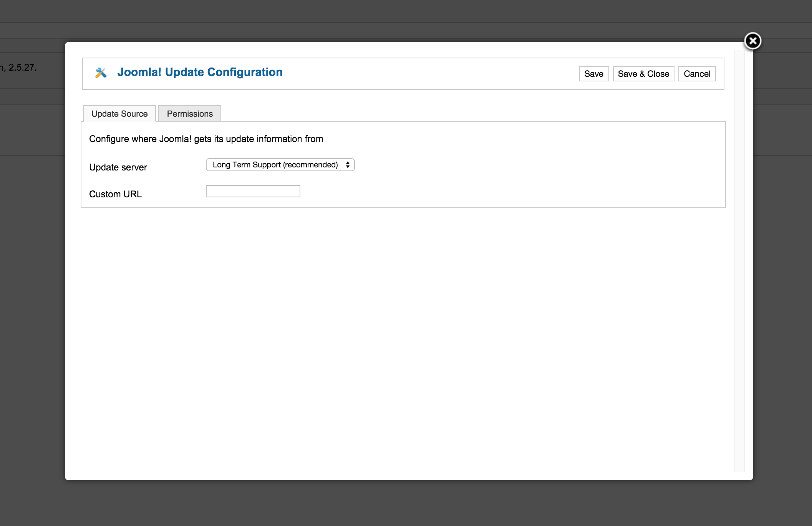This screenshot has height=526, width=812.
Task: Click the modal's vertical scrollbar track
Action: click(739, 261)
